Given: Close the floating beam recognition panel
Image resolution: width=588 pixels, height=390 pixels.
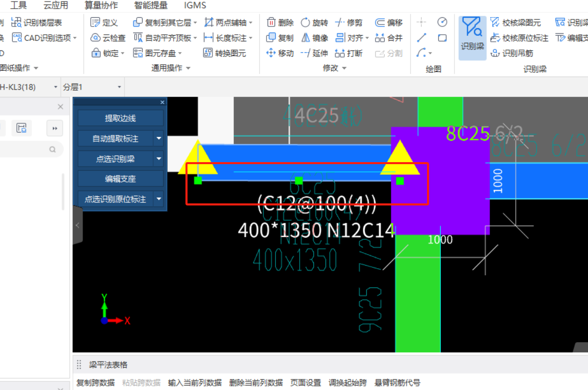Looking at the screenshot, I should pos(163,102).
